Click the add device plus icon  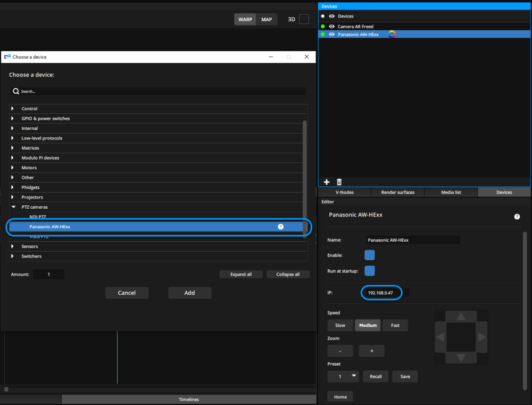point(327,181)
